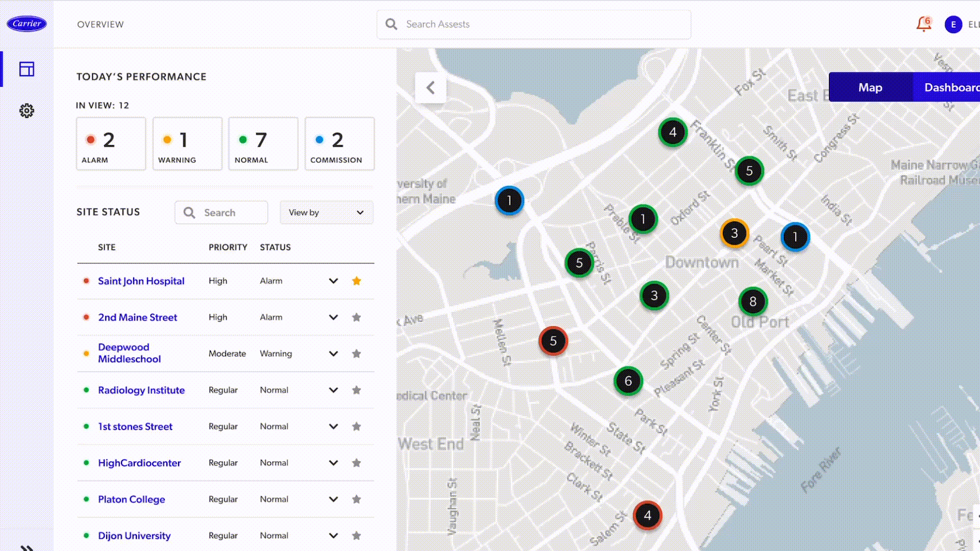This screenshot has width=980, height=551.
Task: Click the normal status icon for Radiology Institute
Action: coord(85,390)
